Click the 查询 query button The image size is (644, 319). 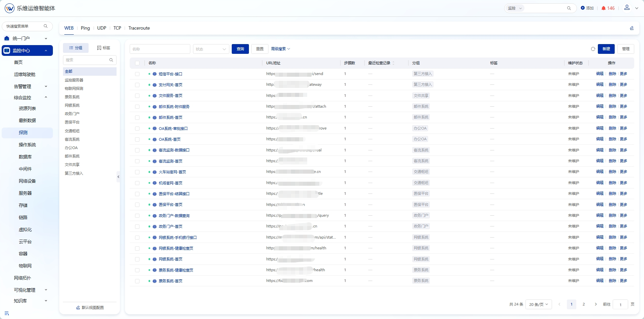240,49
